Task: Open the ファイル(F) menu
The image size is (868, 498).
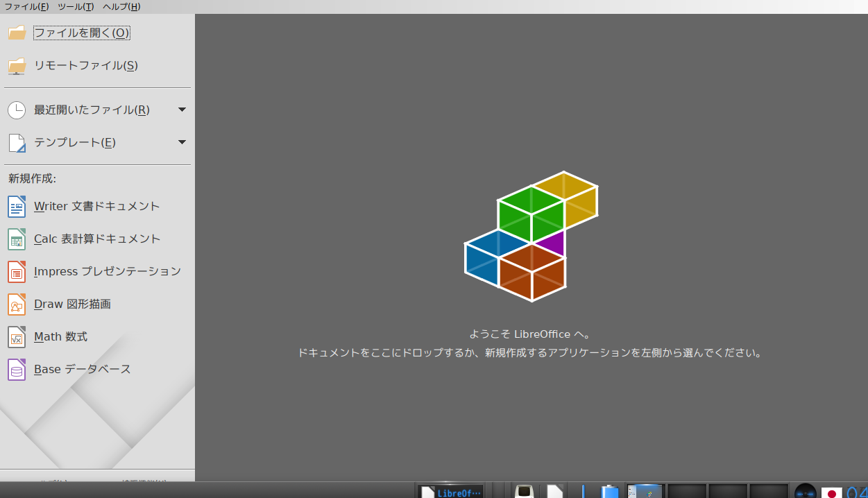Action: pyautogui.click(x=27, y=7)
